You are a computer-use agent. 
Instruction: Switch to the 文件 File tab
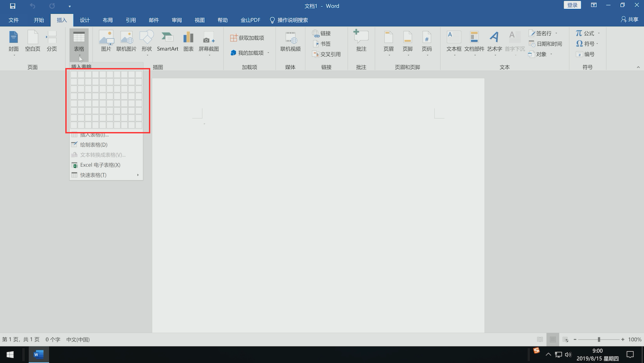pyautogui.click(x=14, y=20)
